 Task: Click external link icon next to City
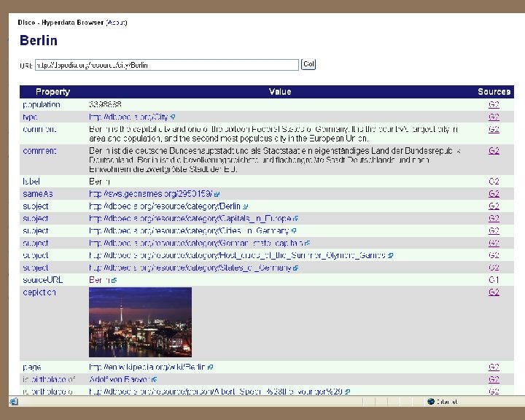click(x=172, y=117)
